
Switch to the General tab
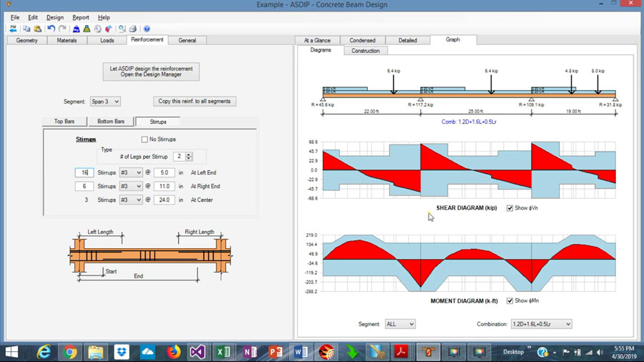187,40
